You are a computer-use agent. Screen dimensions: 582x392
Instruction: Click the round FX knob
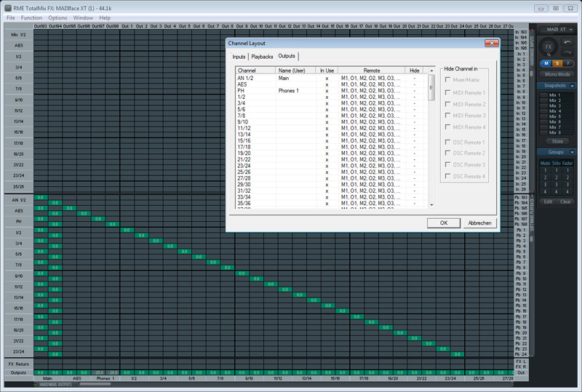[x=549, y=47]
